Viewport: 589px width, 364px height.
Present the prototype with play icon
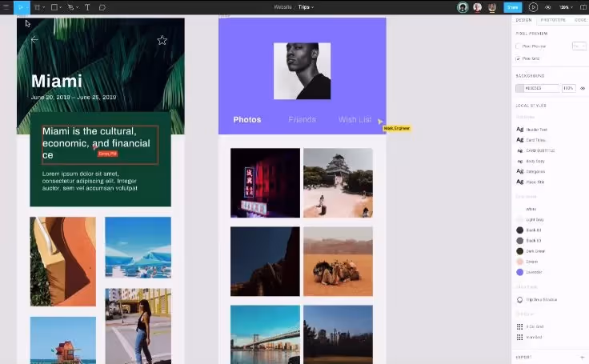[x=533, y=7]
